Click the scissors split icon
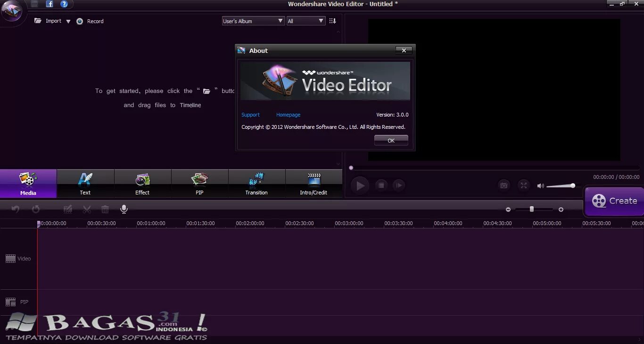The height and width of the screenshot is (344, 644). 87,209
